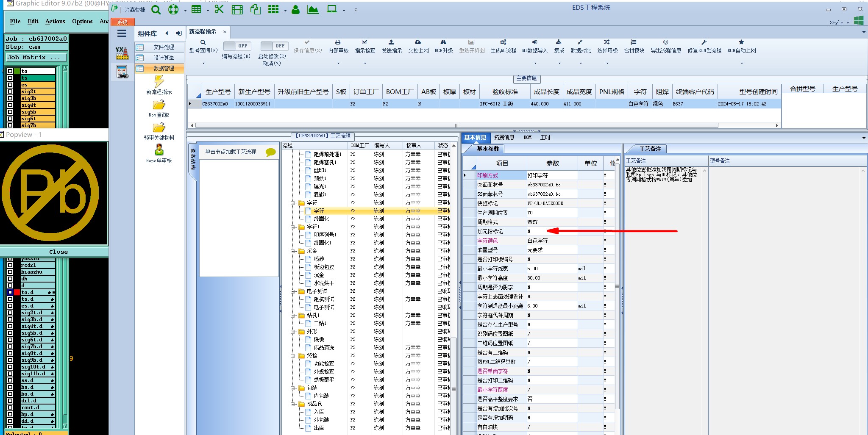Click the 数据对比 compress arrows icon
This screenshot has height=435, width=868.
(580, 42)
